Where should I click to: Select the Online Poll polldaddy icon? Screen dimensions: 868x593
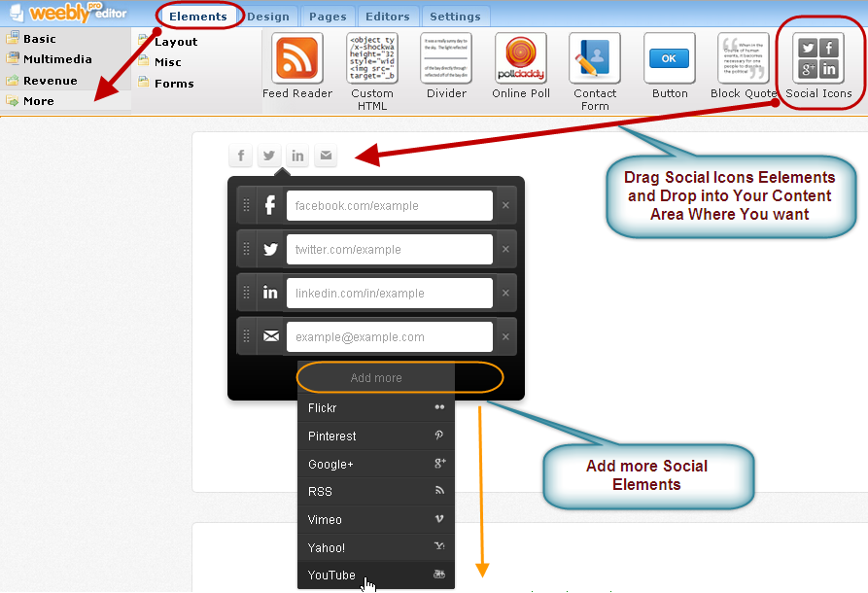[x=520, y=58]
